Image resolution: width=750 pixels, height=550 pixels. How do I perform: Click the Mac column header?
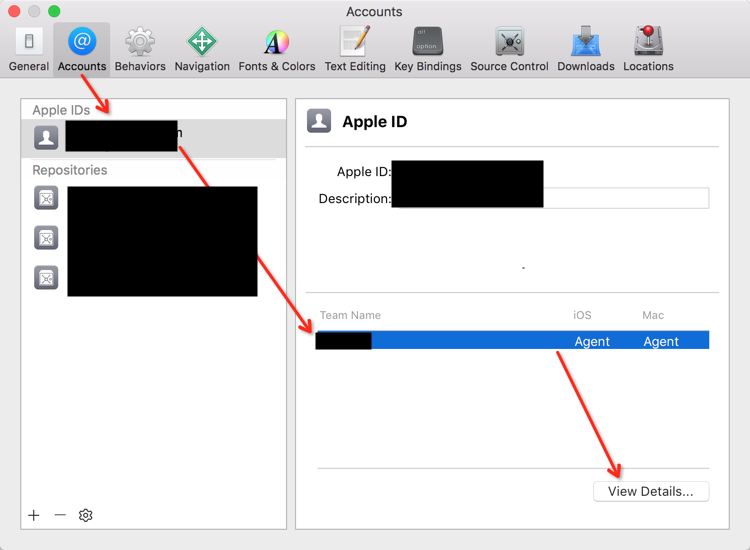click(x=653, y=315)
